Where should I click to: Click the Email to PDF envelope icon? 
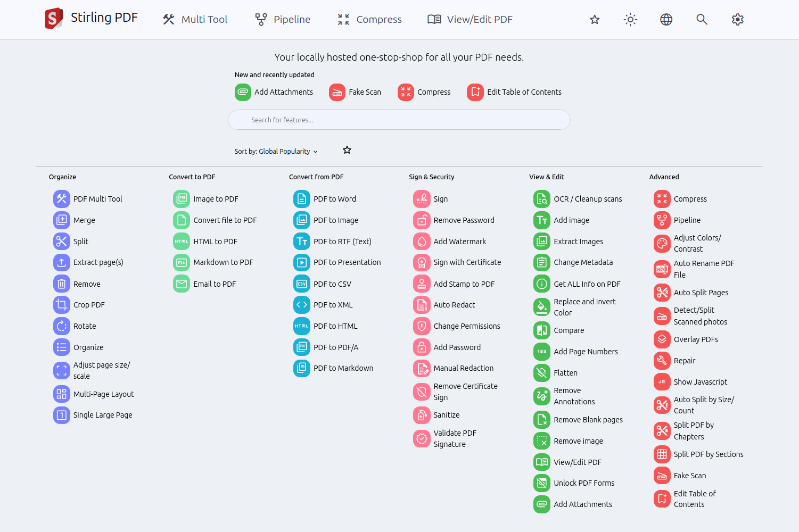tap(182, 284)
